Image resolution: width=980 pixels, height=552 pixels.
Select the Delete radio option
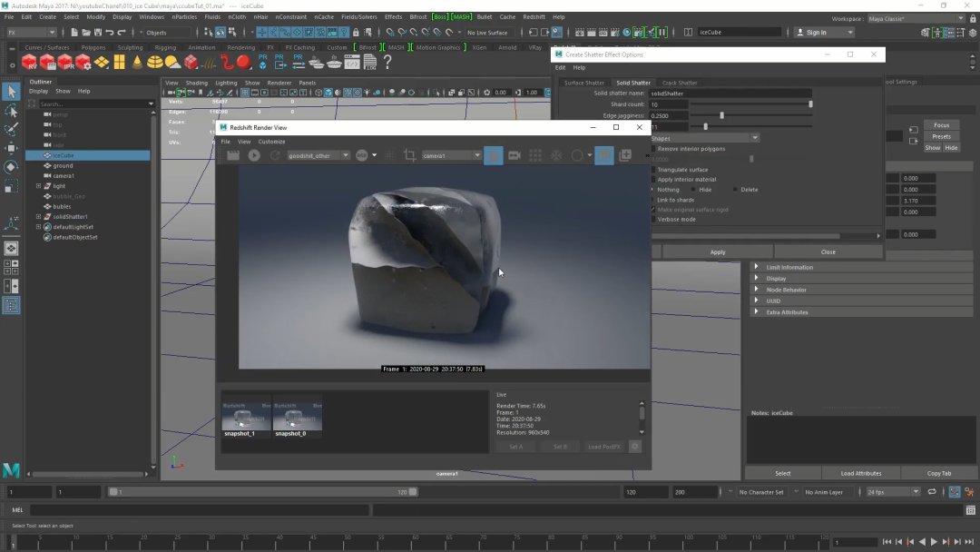(735, 190)
